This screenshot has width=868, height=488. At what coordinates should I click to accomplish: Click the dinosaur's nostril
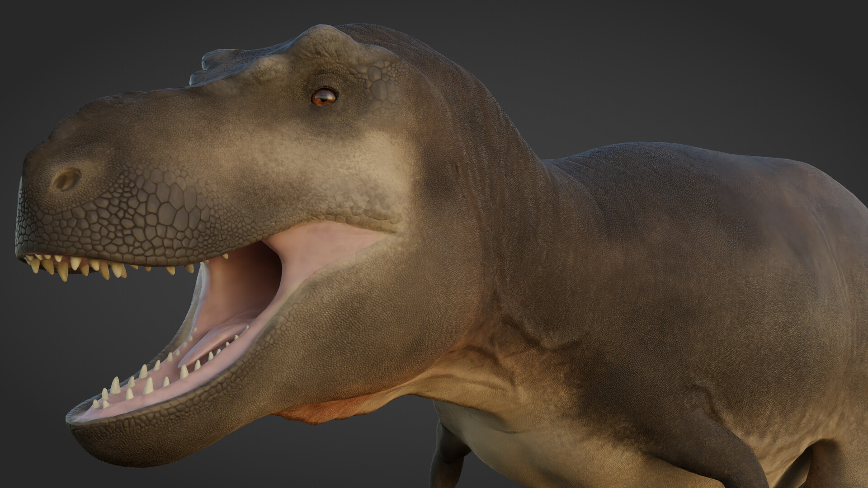[x=66, y=180]
